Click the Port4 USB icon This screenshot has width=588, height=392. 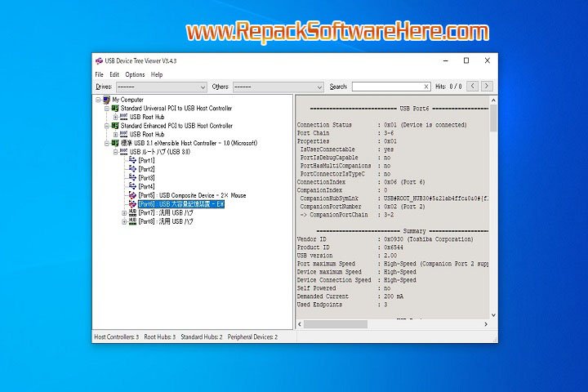(132, 186)
